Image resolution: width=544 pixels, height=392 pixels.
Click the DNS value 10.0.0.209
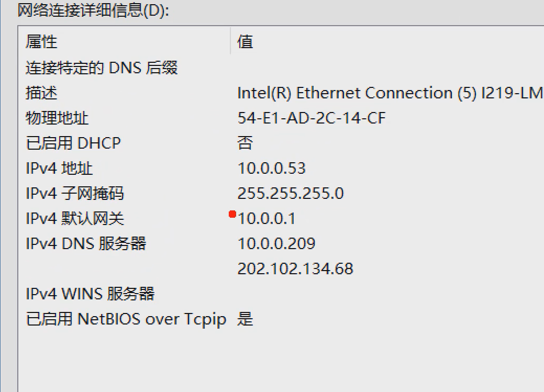click(x=276, y=244)
